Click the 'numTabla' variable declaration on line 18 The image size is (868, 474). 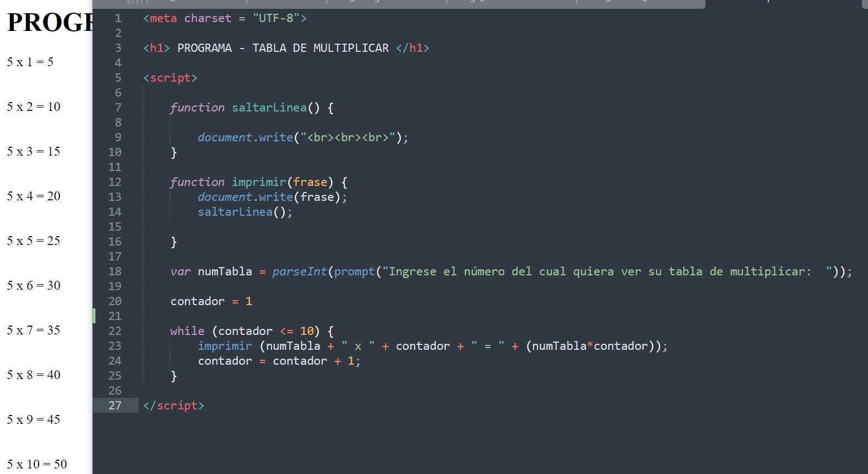[225, 271]
